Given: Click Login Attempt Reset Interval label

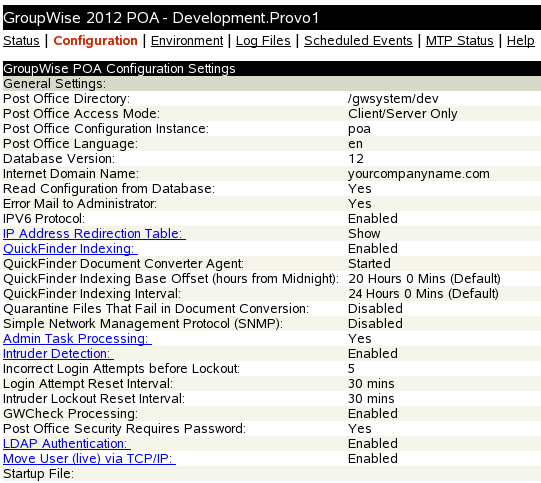Looking at the screenshot, I should 88,384.
